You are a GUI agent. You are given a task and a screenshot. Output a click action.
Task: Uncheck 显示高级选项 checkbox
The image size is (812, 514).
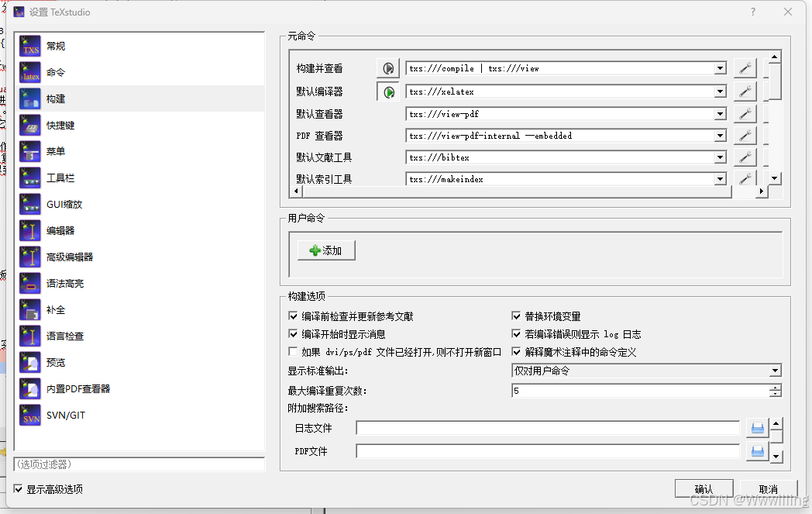pos(18,489)
